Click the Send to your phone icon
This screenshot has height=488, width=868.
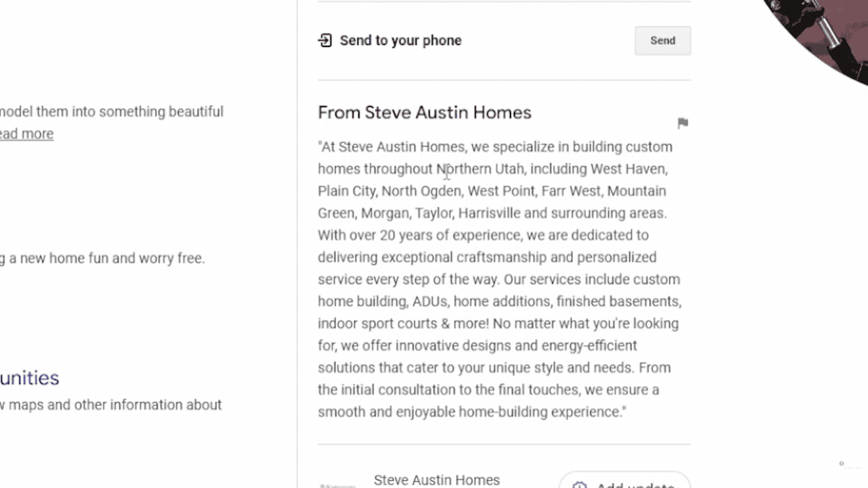tap(325, 40)
